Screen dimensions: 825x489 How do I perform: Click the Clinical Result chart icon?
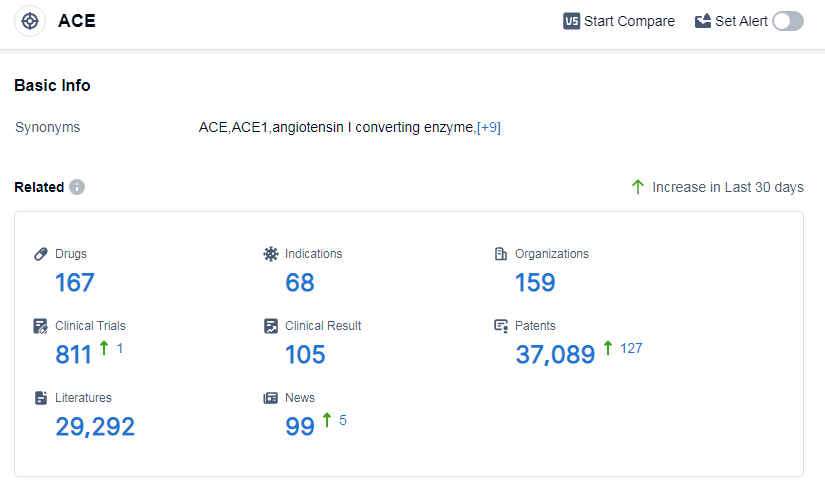click(271, 326)
